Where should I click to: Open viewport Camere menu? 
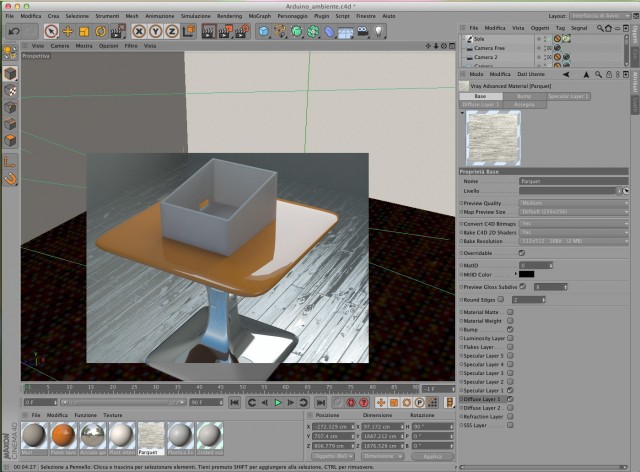(x=60, y=46)
